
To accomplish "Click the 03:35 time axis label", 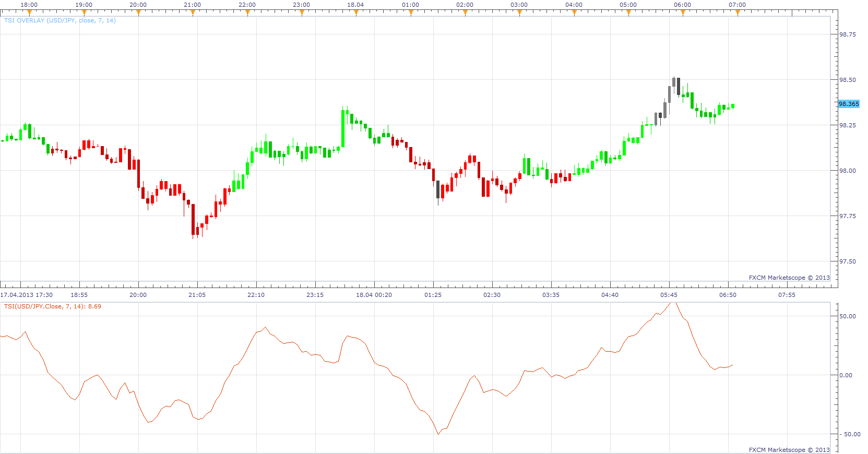I will (x=551, y=295).
